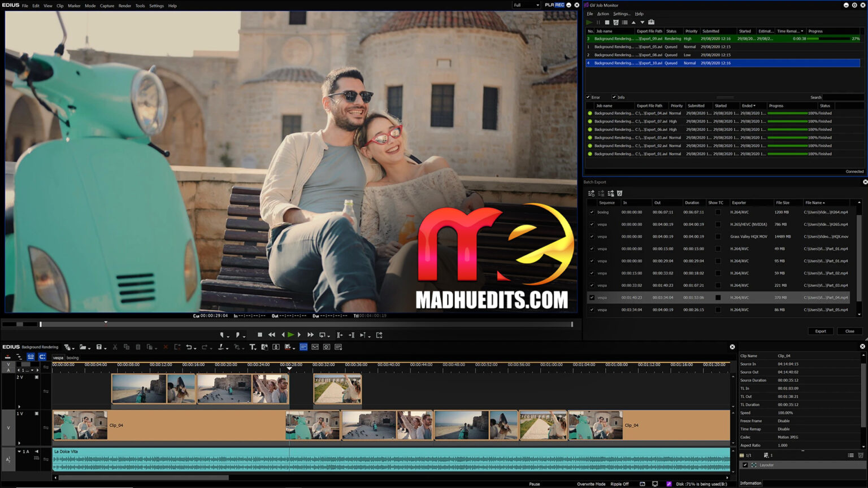Open the Full view size dropdown
The height and width of the screenshot is (488, 868).
(x=526, y=5)
